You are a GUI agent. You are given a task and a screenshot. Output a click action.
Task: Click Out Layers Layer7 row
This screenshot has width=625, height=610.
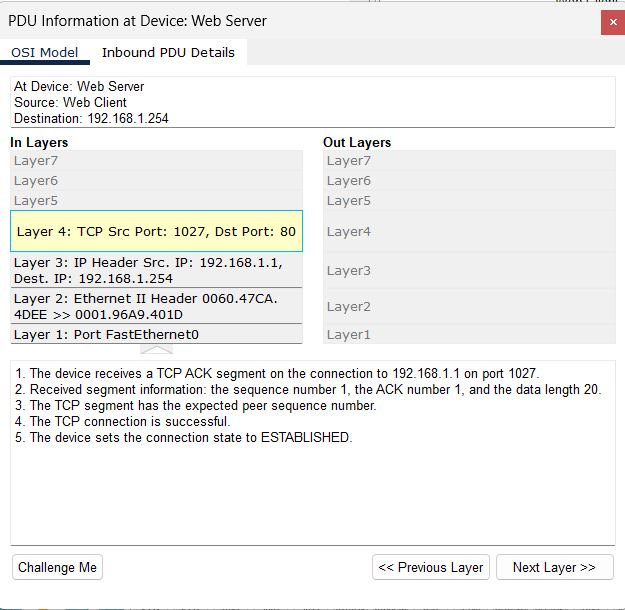[x=469, y=161]
